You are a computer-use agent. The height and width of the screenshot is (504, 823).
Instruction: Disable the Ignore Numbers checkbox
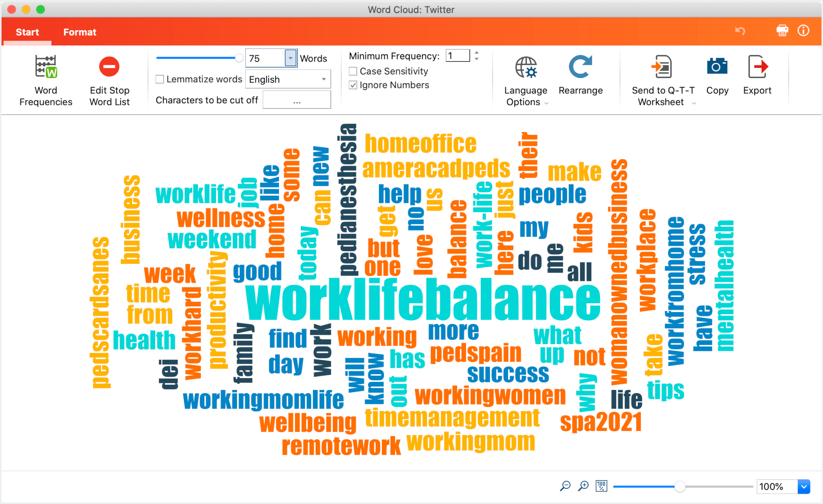353,84
